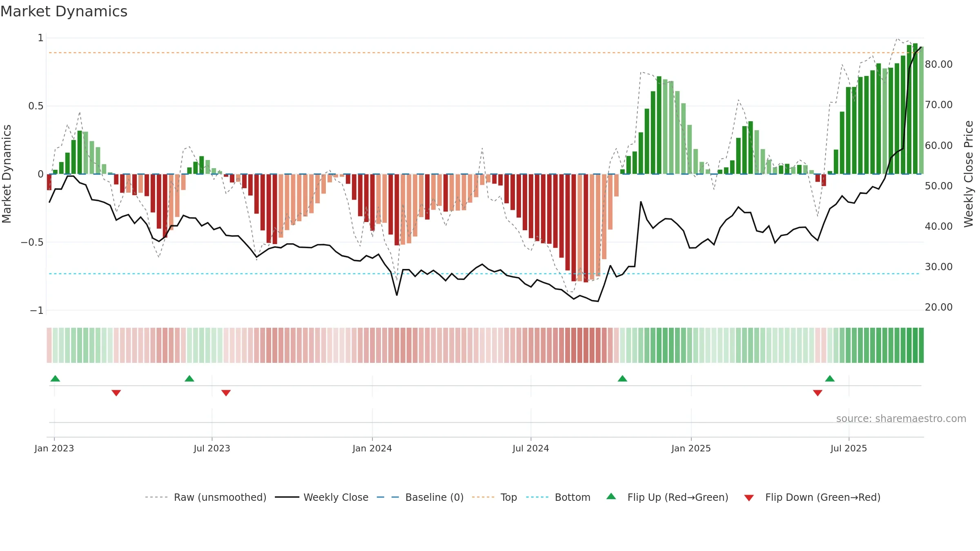
Task: Click the Jul 2024 x-axis label
Action: click(x=531, y=448)
